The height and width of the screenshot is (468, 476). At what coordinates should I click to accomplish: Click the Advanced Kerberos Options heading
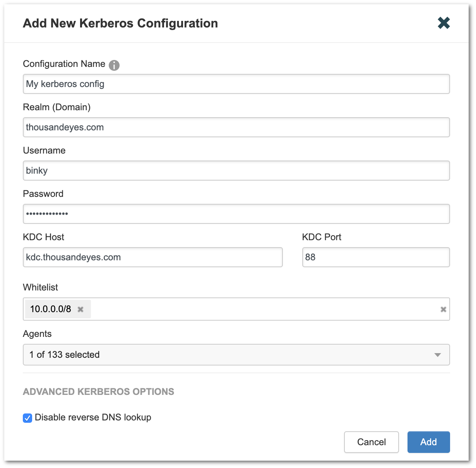coord(99,392)
